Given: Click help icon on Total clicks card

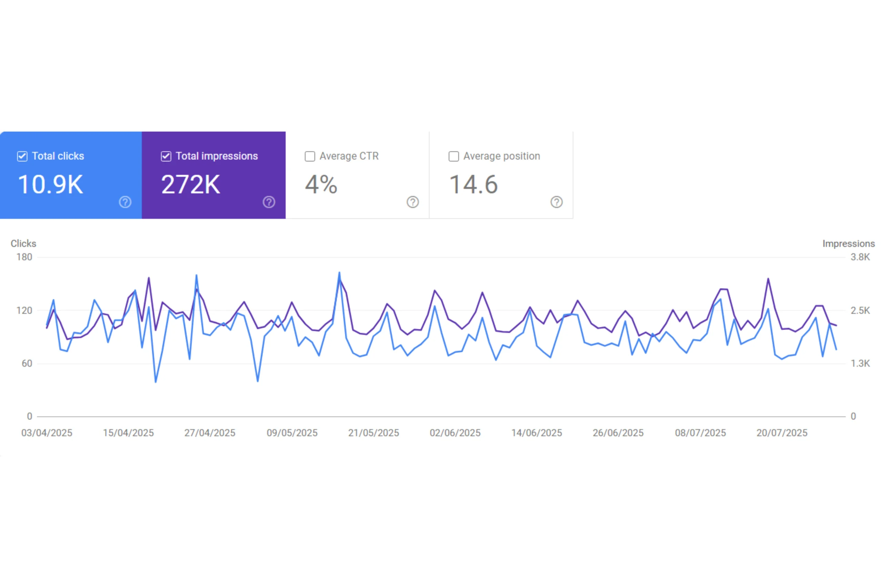Looking at the screenshot, I should (x=125, y=202).
